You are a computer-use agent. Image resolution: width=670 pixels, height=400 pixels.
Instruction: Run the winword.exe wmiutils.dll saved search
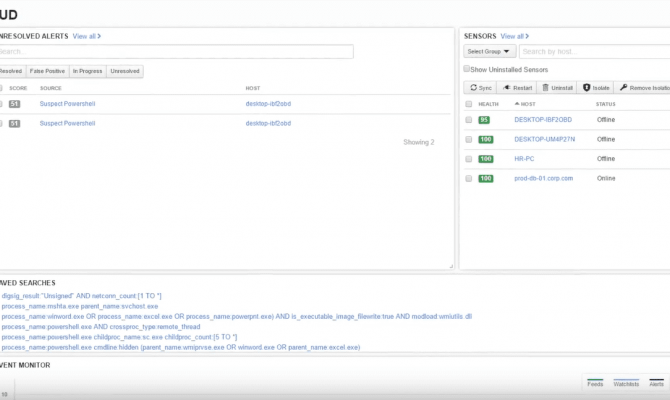point(237,317)
